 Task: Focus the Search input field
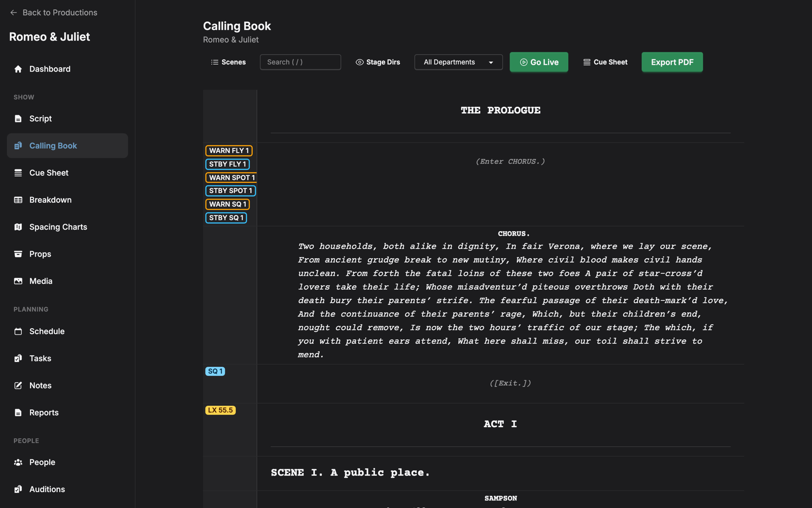coord(300,62)
